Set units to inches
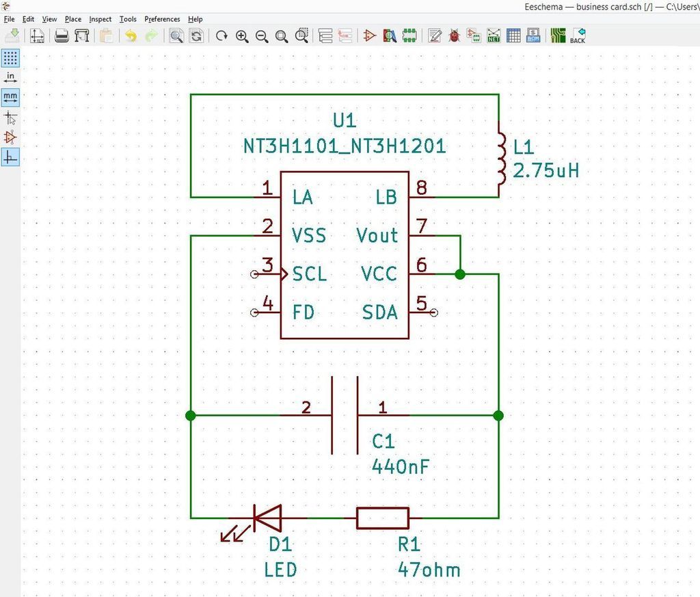Image resolution: width=700 pixels, height=597 pixels. (10, 77)
